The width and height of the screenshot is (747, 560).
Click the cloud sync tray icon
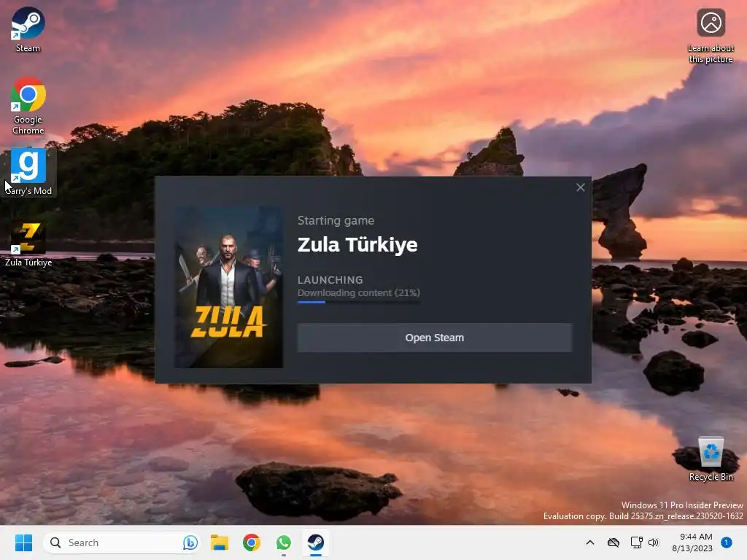(x=613, y=542)
